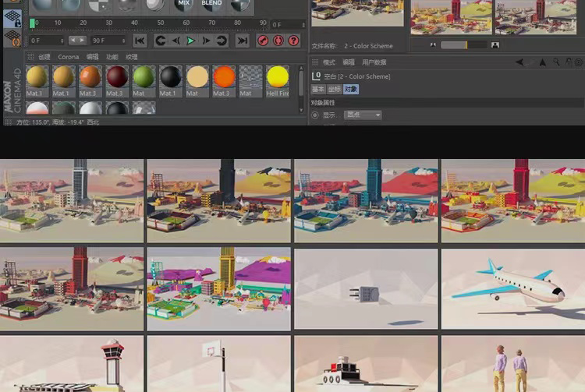The width and height of the screenshot is (585, 392).
Task: Open the 用户数据 menu
Action: tap(374, 62)
